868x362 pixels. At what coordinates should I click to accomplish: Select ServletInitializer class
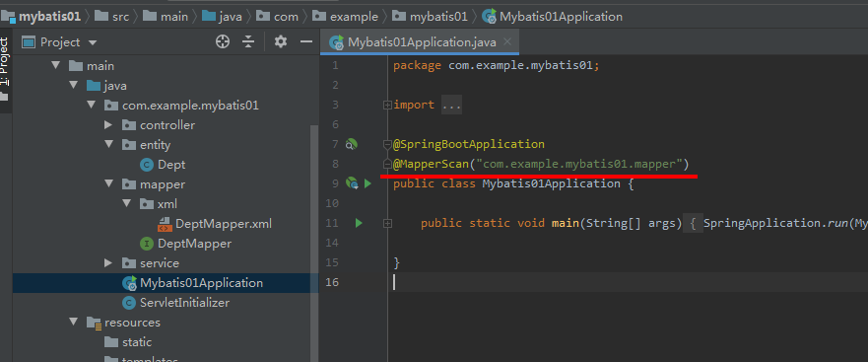tap(184, 303)
